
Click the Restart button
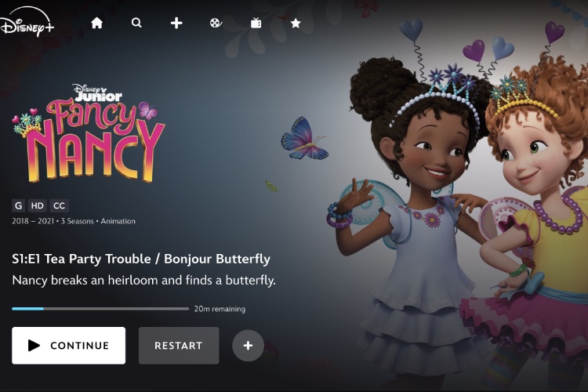[x=179, y=346]
